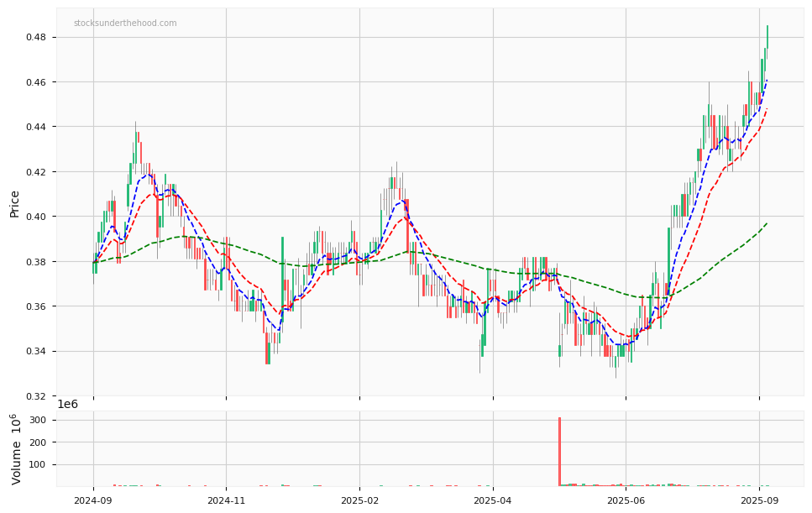Image resolution: width=812 pixels, height=513 pixels.
Task: Click the tallest red volume spike bar
Action: 560,452
